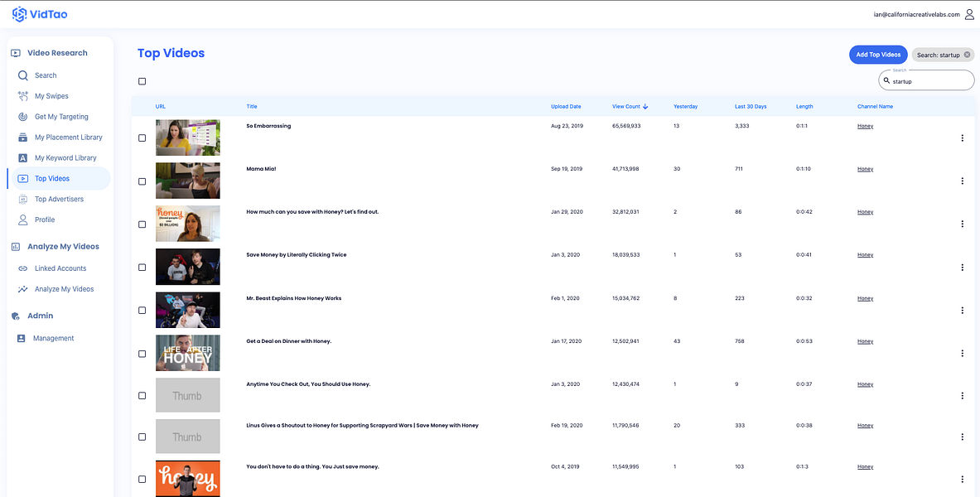
Task: Select checkbox for 'Linus Gives a Shoutout' video
Action: [142, 437]
